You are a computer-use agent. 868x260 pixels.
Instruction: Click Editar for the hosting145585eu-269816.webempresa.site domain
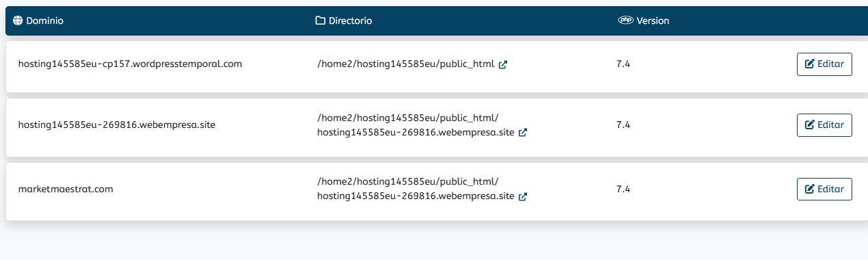tap(824, 125)
